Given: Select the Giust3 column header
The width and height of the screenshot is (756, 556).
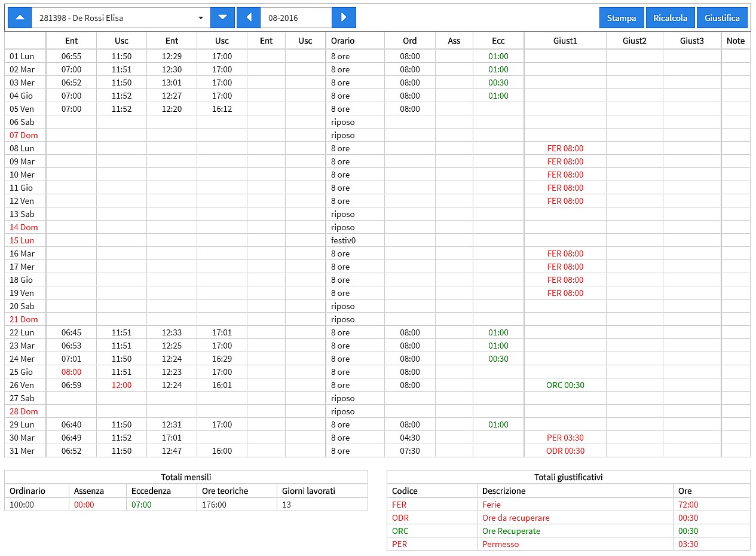Looking at the screenshot, I should tap(692, 41).
